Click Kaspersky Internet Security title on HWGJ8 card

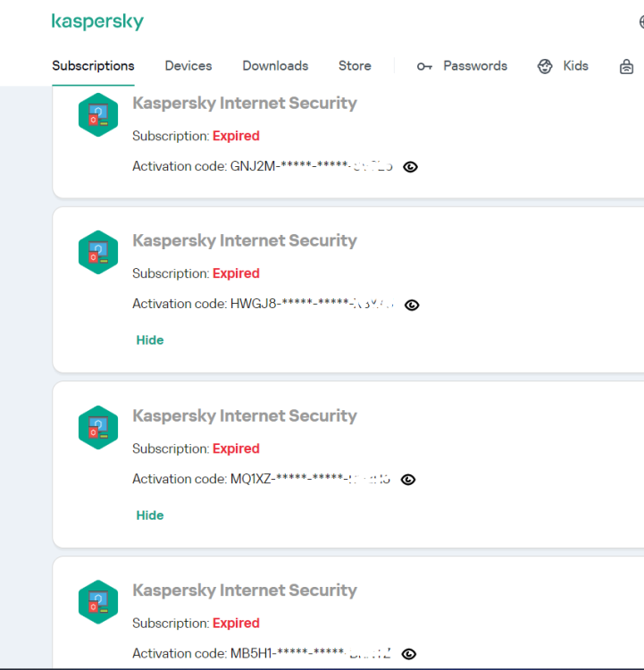coord(245,240)
